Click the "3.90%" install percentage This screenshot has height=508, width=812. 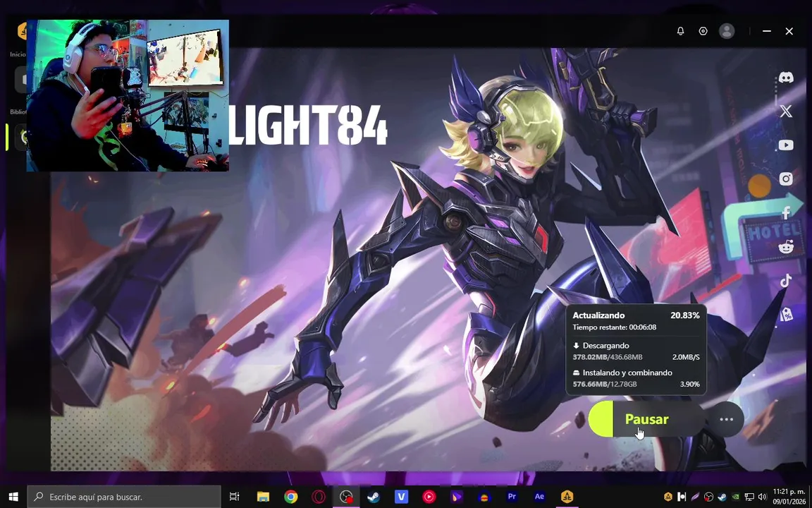[x=689, y=384]
